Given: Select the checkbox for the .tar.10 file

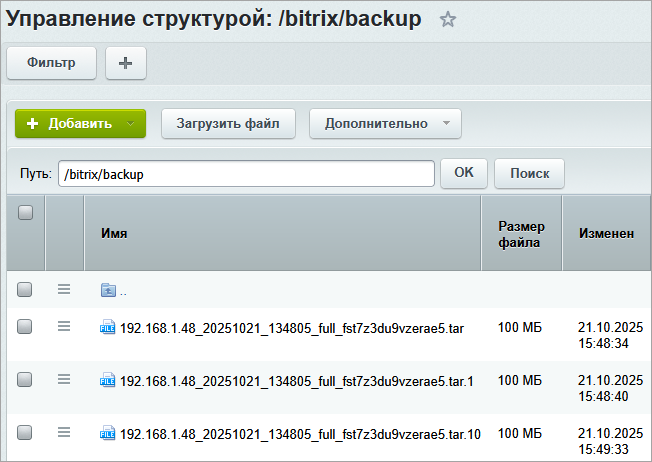Looking at the screenshot, I should [25, 432].
